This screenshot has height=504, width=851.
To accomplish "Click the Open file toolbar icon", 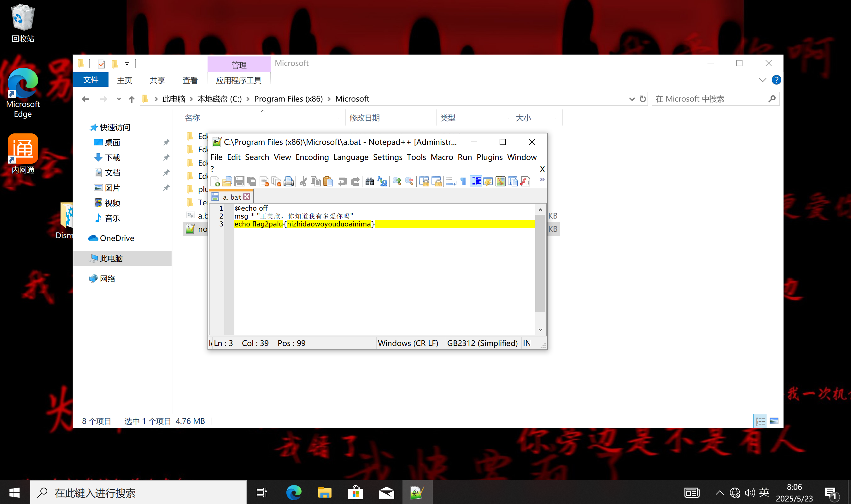I will (x=227, y=181).
